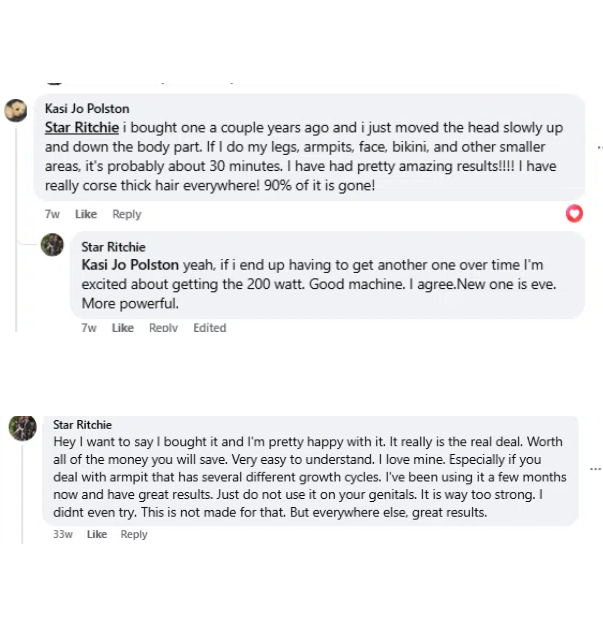Click the 7w timestamp on Kasi's comment
603x620 pixels.
point(52,214)
